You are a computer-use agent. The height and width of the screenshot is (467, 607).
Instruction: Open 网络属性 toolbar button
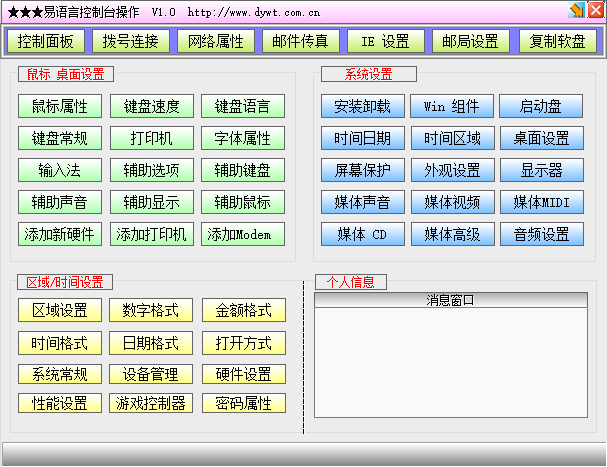[x=216, y=42]
